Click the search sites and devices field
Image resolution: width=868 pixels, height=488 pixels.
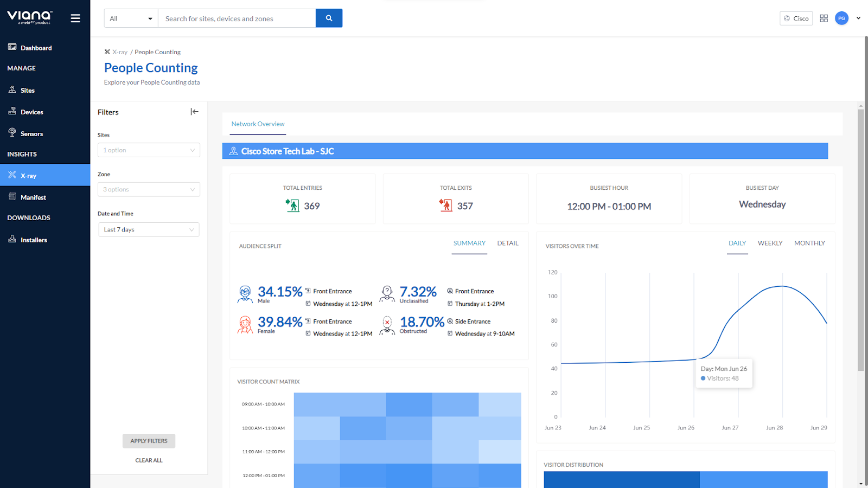tap(237, 18)
